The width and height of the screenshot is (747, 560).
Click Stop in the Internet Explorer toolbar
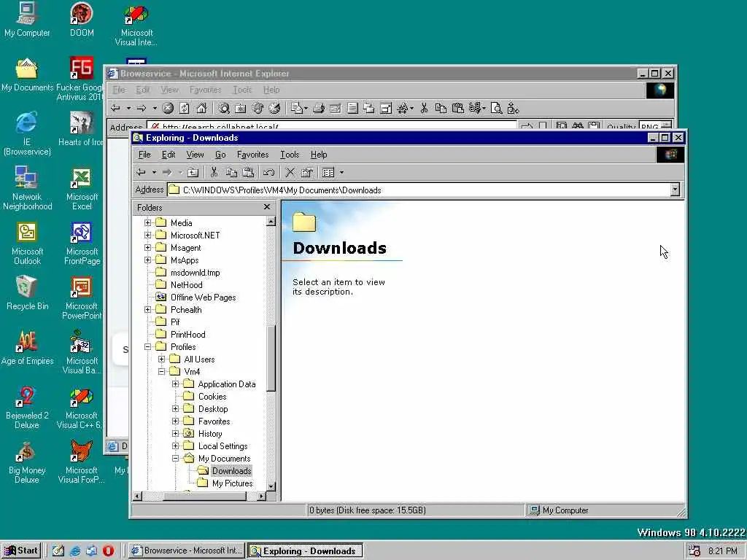pyautogui.click(x=168, y=109)
